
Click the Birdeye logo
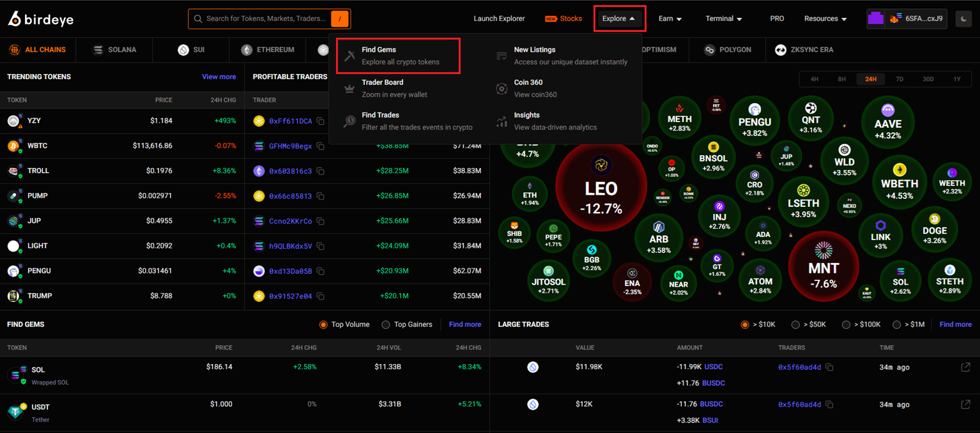click(x=41, y=19)
